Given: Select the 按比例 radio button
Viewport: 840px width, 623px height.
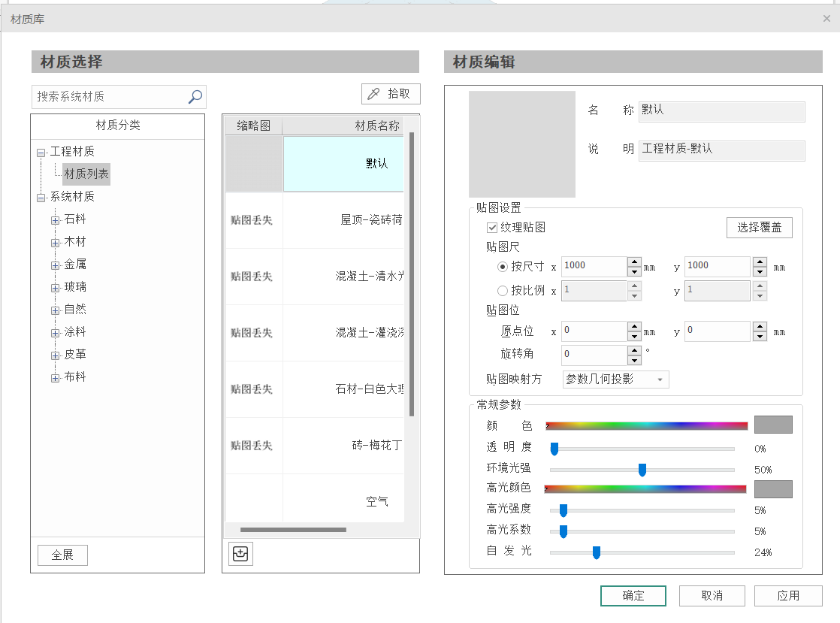Looking at the screenshot, I should click(x=503, y=291).
